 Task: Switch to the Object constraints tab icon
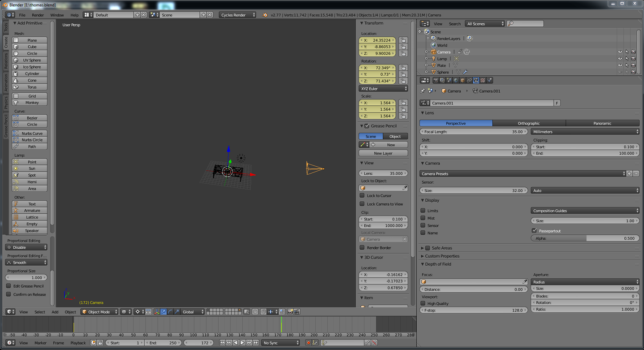click(469, 81)
